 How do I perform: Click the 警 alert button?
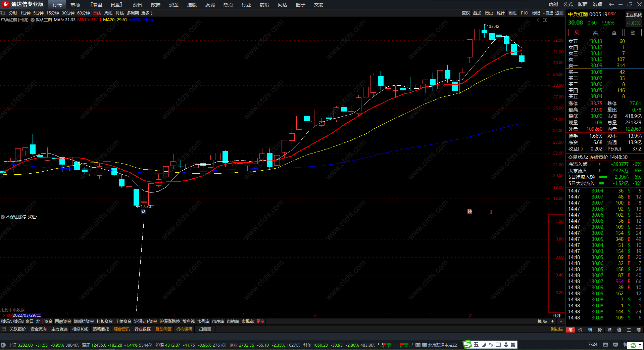(x=633, y=33)
